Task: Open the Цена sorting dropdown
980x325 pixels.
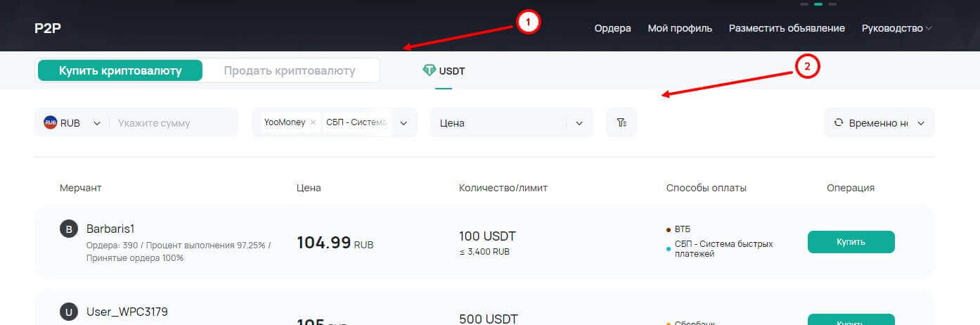Action: (579, 122)
